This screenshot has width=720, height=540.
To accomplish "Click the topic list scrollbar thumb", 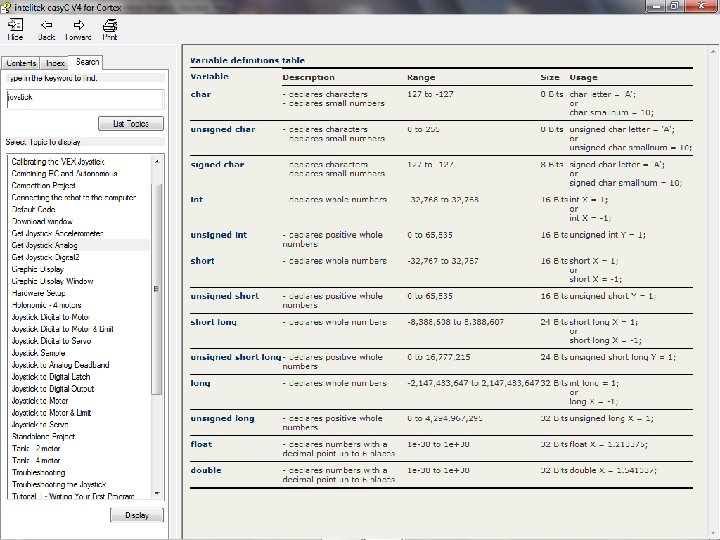I will tap(157, 288).
